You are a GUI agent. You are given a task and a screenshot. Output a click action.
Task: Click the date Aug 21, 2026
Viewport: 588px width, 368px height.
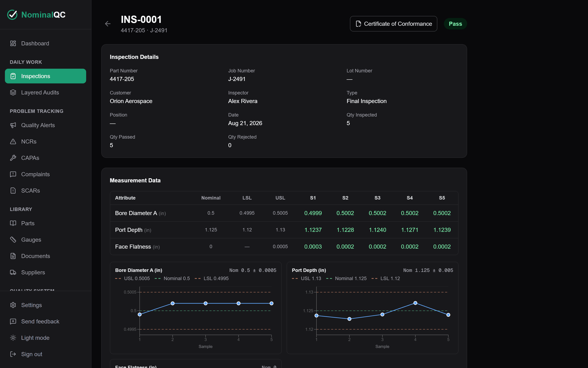click(x=245, y=123)
